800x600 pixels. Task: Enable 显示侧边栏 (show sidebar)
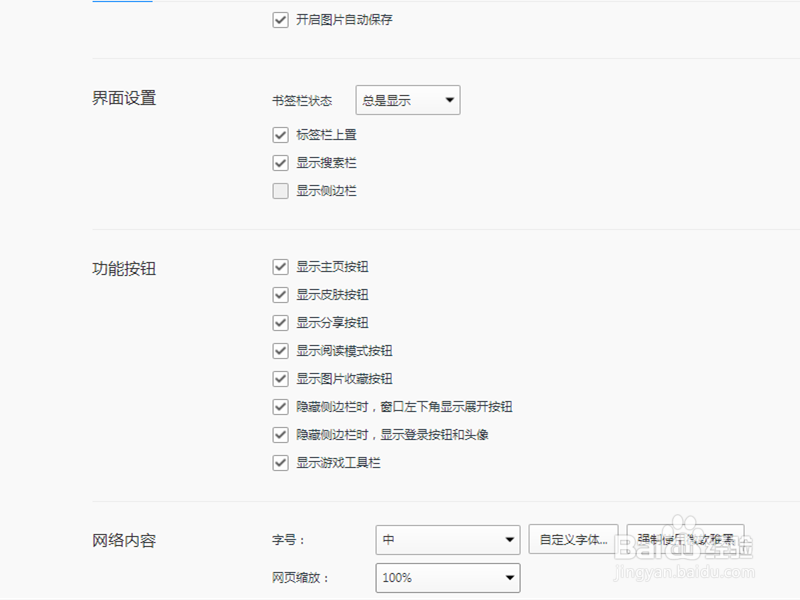tap(279, 190)
